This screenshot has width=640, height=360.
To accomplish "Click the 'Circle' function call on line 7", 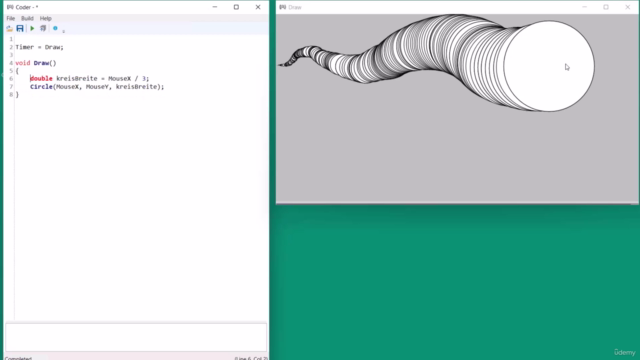I will coord(41,87).
